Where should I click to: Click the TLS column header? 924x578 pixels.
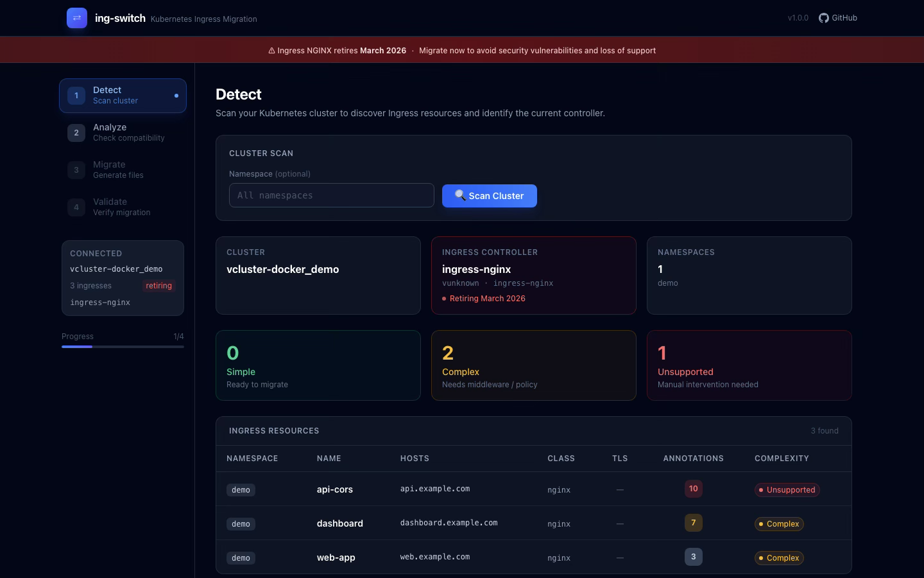(x=620, y=459)
